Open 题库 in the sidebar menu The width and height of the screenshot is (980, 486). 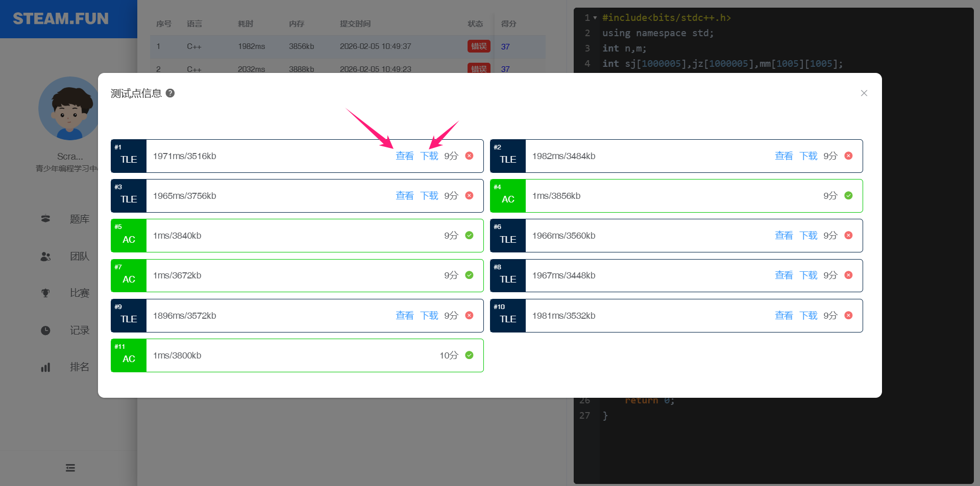pyautogui.click(x=80, y=219)
